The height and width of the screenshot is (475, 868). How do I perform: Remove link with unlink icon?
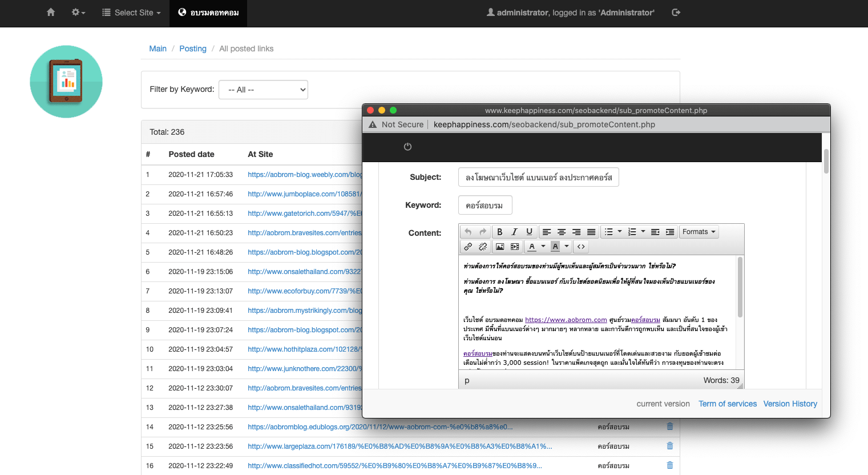[x=483, y=247]
